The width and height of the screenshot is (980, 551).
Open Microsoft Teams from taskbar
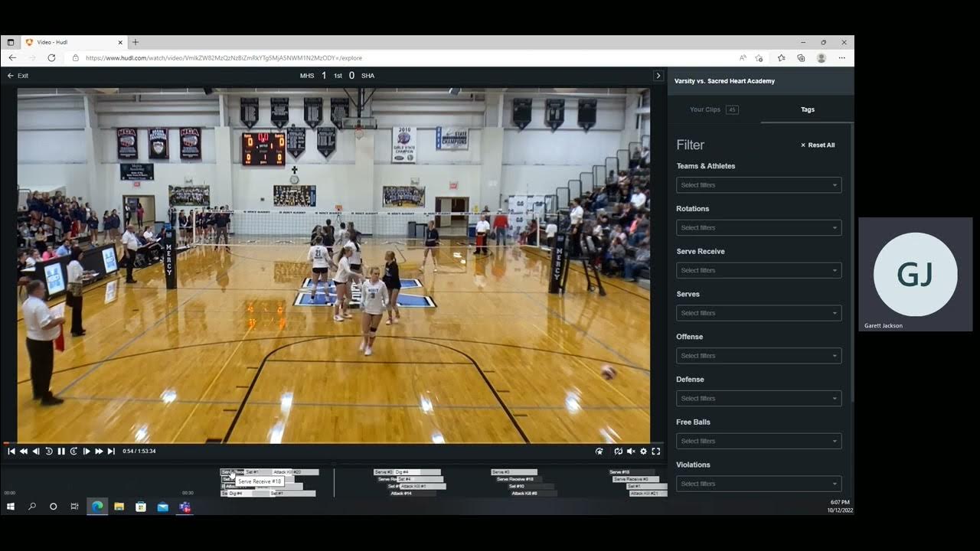point(185,507)
